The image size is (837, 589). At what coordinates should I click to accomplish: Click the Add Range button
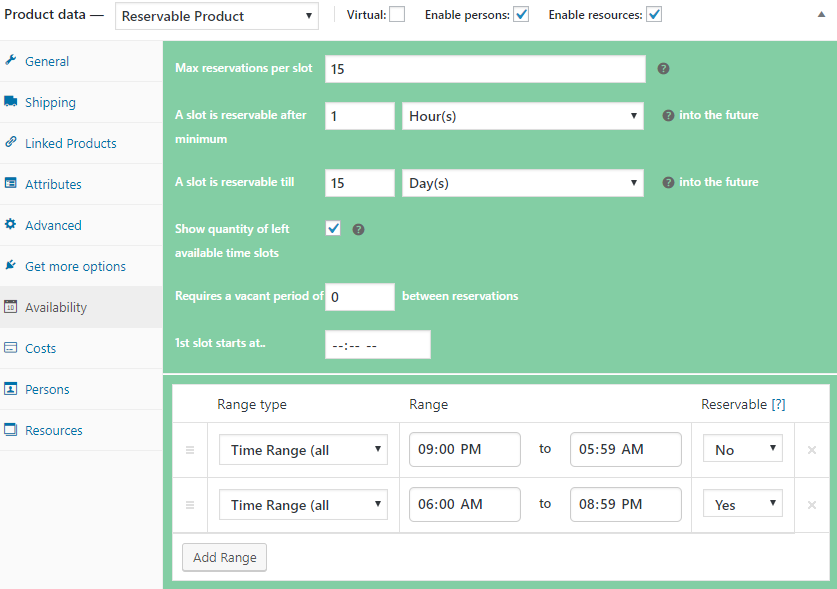point(224,557)
